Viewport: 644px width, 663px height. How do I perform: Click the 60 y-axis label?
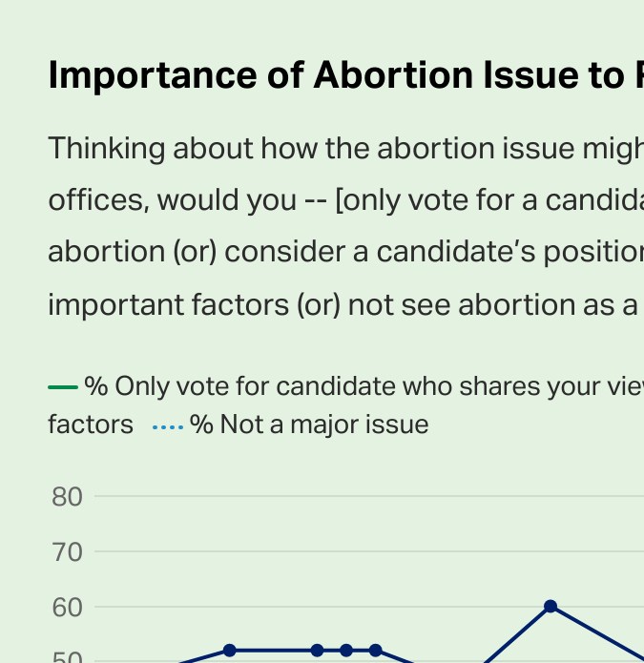[67, 608]
